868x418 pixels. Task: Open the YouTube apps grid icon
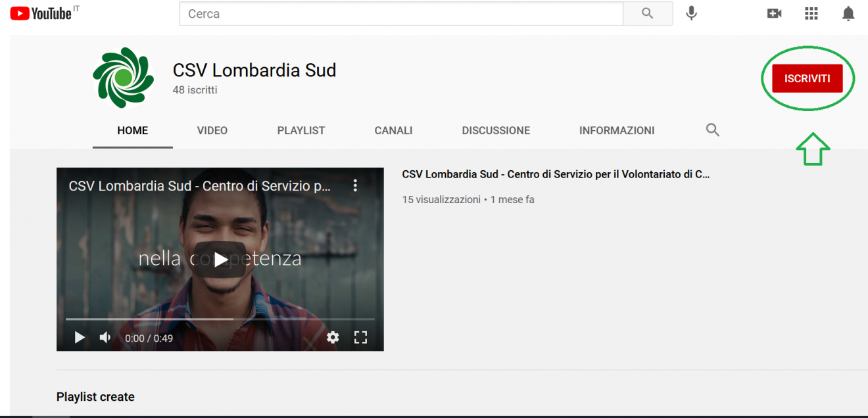(x=811, y=14)
